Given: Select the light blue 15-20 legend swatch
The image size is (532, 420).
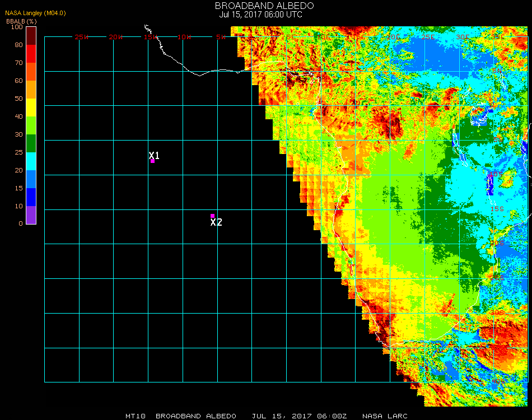Looking at the screenshot, I should click(31, 179).
